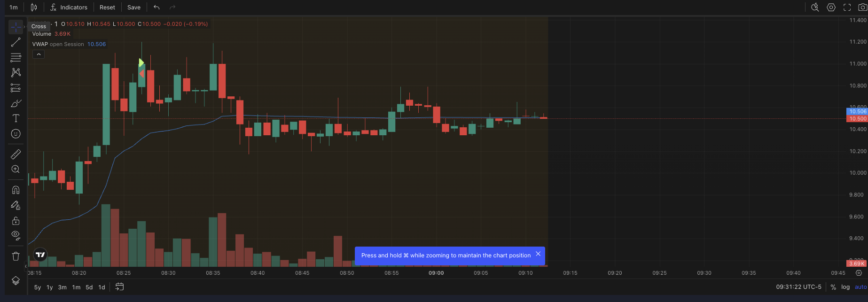
Task: Toggle auto scale mode
Action: point(860,287)
